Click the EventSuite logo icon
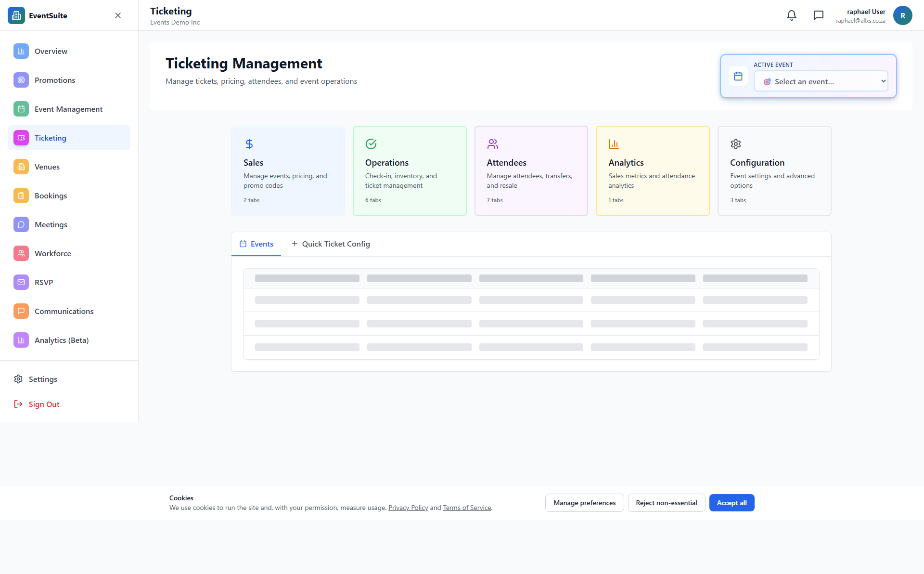The image size is (924, 574). pos(16,15)
